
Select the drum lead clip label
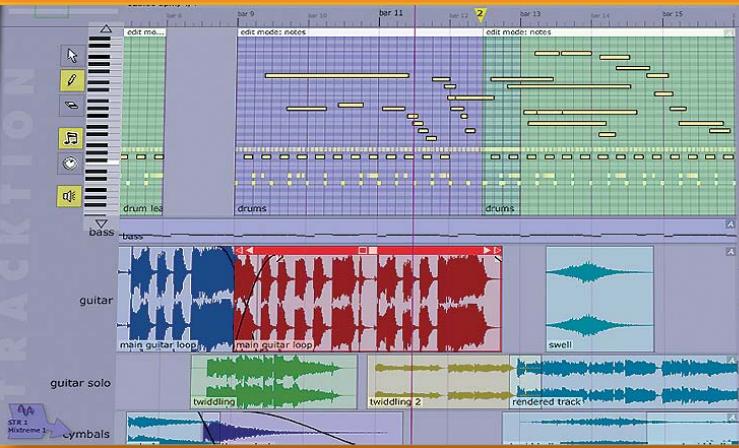click(x=143, y=208)
